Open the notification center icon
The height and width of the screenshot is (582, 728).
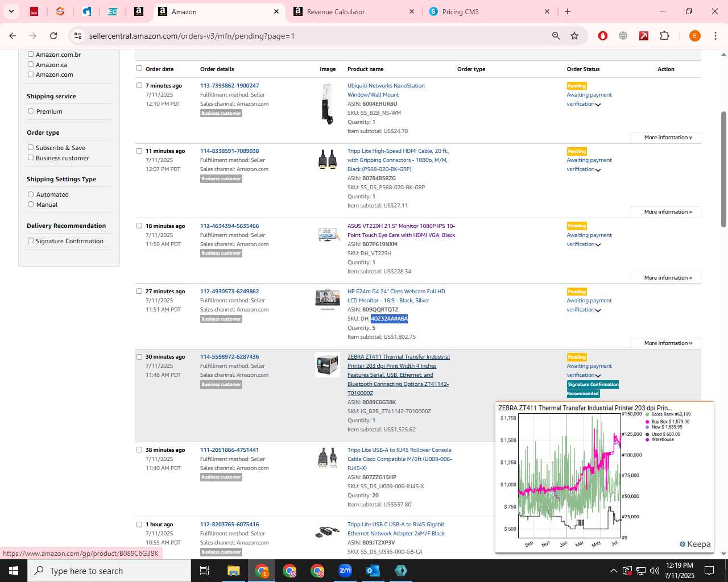click(709, 571)
